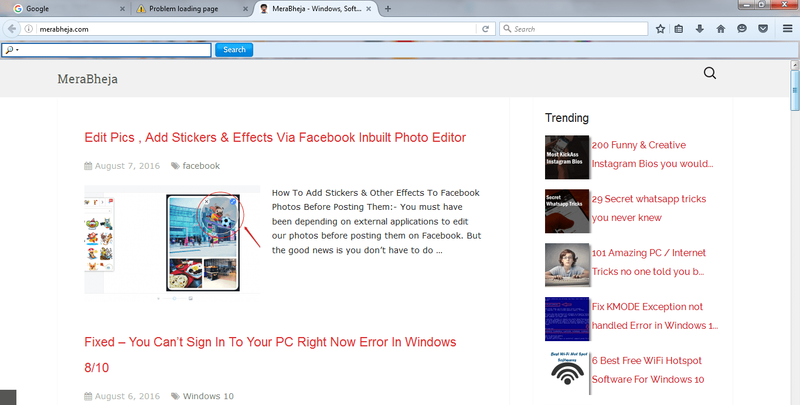The image size is (800, 405).
Task: Open 200 Funny & Creative Instagram Bios link
Action: coord(652,155)
